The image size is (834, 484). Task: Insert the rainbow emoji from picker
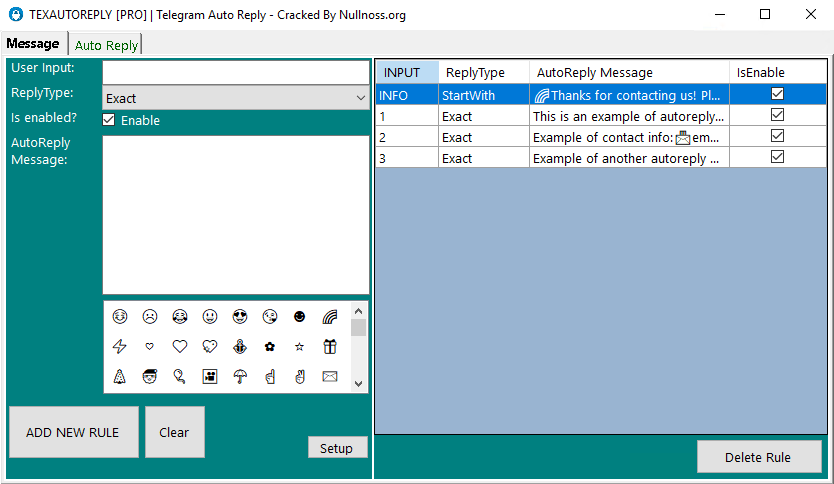[x=330, y=317]
